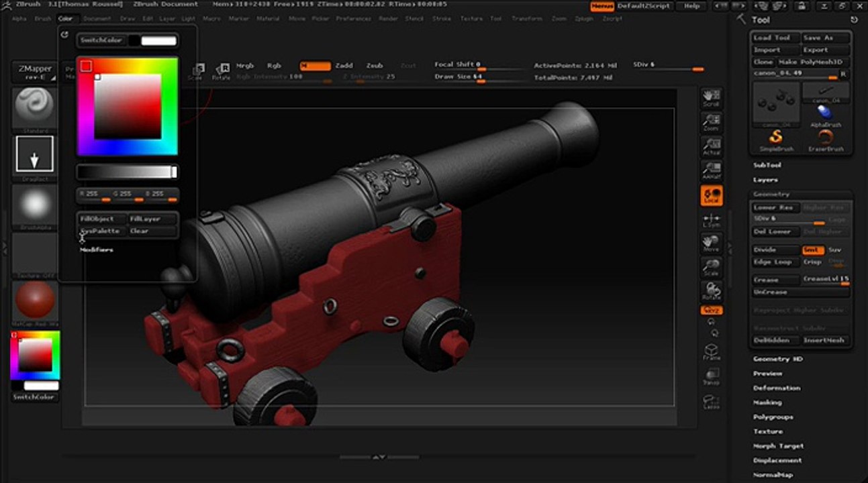
Task: Click the top toolbar Scale icon
Action: pos(195,72)
